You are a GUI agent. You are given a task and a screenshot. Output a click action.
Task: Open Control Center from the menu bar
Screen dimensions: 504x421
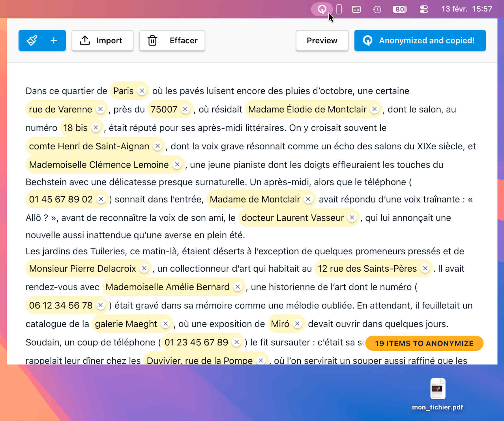pos(424,9)
